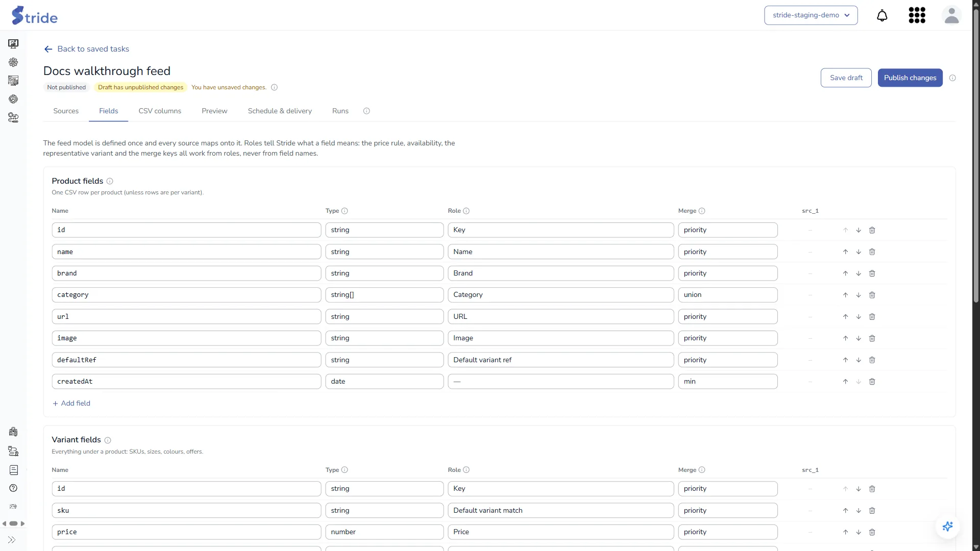
Task: Click the info icon next to unsaved changes
Action: point(274,88)
